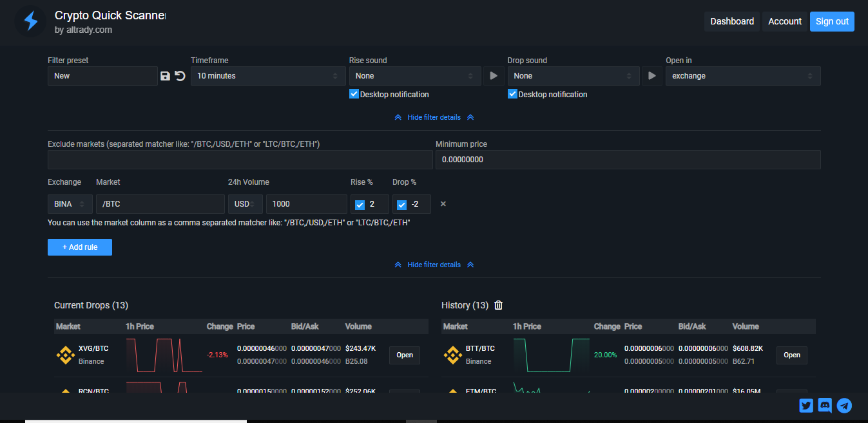The image size is (868, 423).
Task: Switch to the Dashboard page
Action: 732,21
